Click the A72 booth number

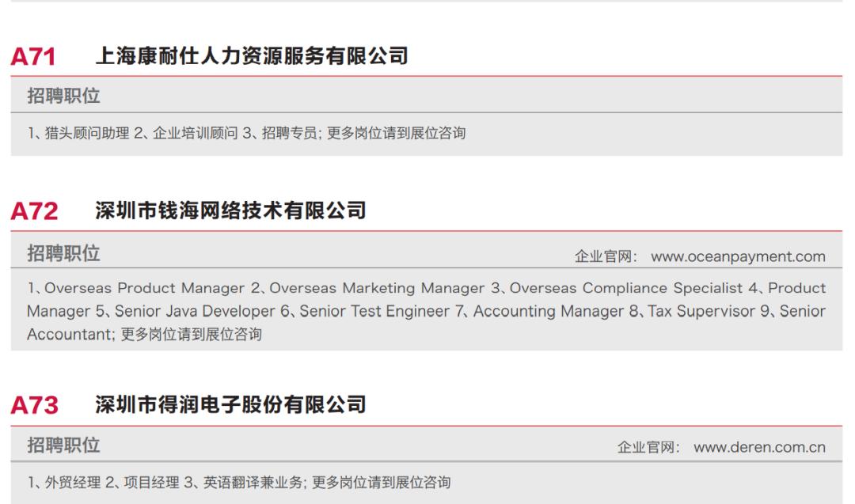(34, 211)
